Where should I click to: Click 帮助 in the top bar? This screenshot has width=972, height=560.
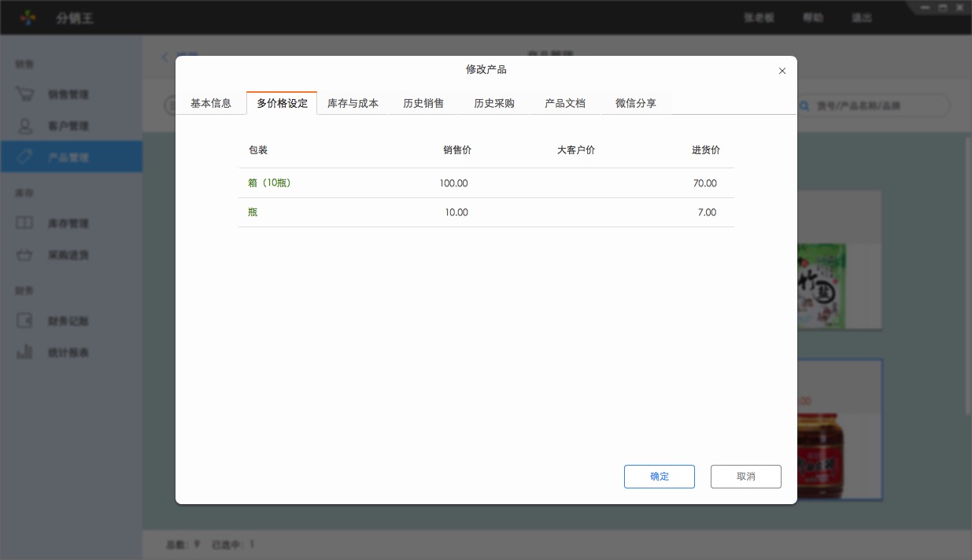click(x=813, y=17)
